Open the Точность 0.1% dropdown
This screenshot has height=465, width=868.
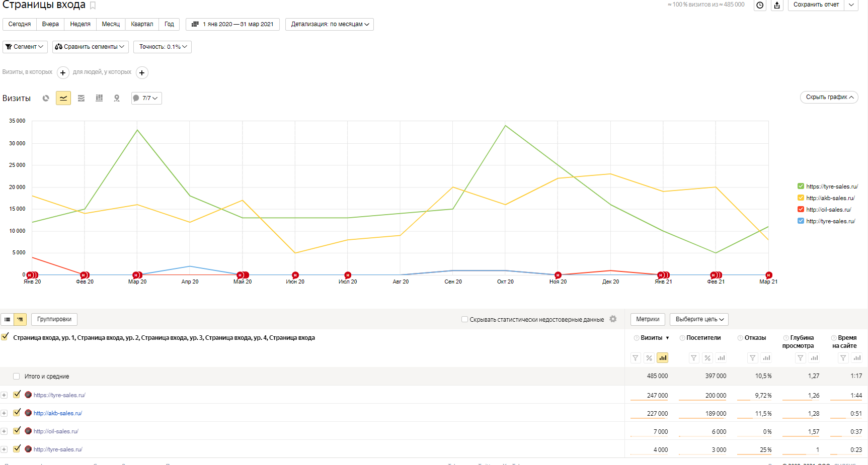coord(163,47)
